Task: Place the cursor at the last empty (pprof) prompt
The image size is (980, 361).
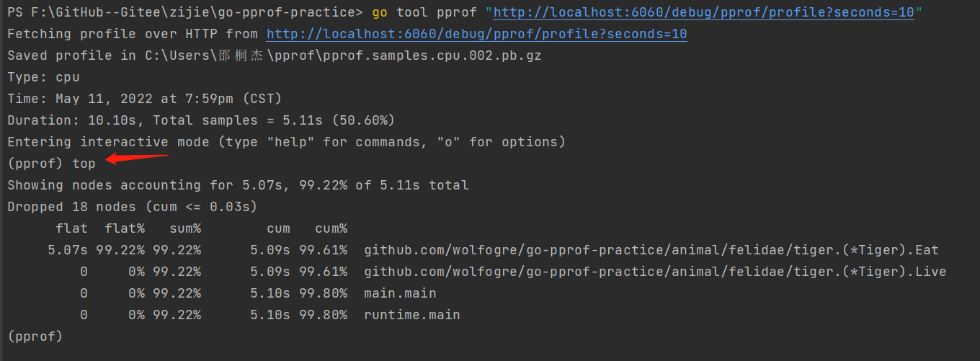Action: coord(35,337)
